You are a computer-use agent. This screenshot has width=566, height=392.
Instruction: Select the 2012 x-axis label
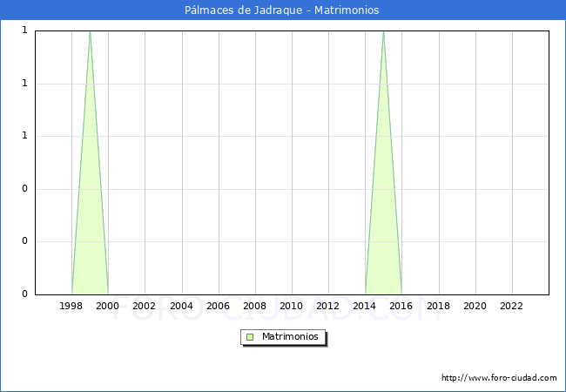tap(327, 306)
